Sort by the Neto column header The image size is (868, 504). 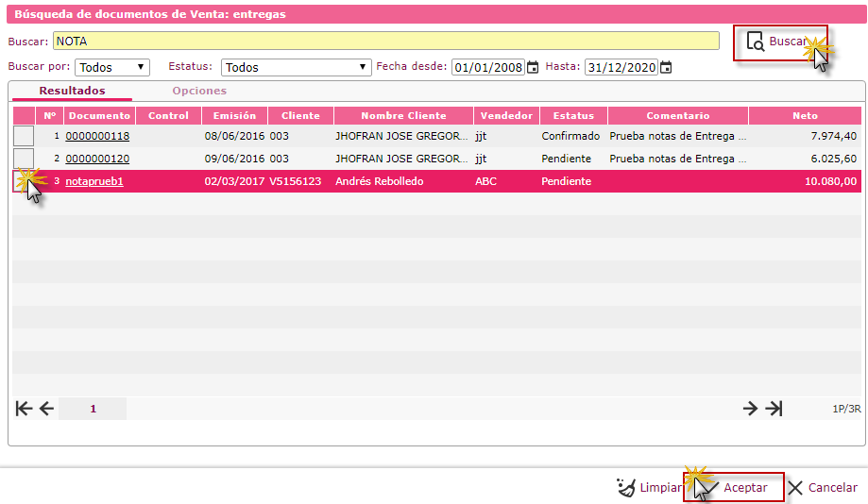(805, 115)
